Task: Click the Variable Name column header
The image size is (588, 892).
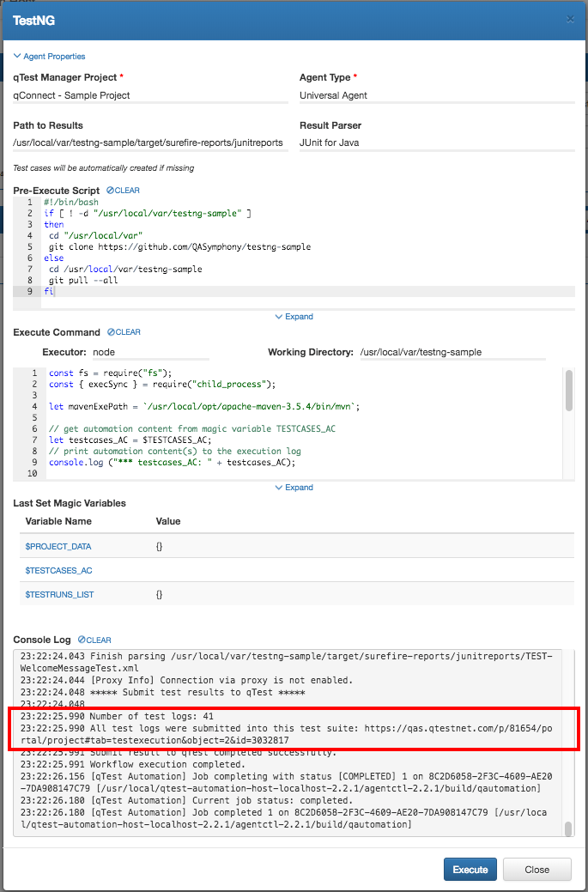Action: tap(58, 521)
